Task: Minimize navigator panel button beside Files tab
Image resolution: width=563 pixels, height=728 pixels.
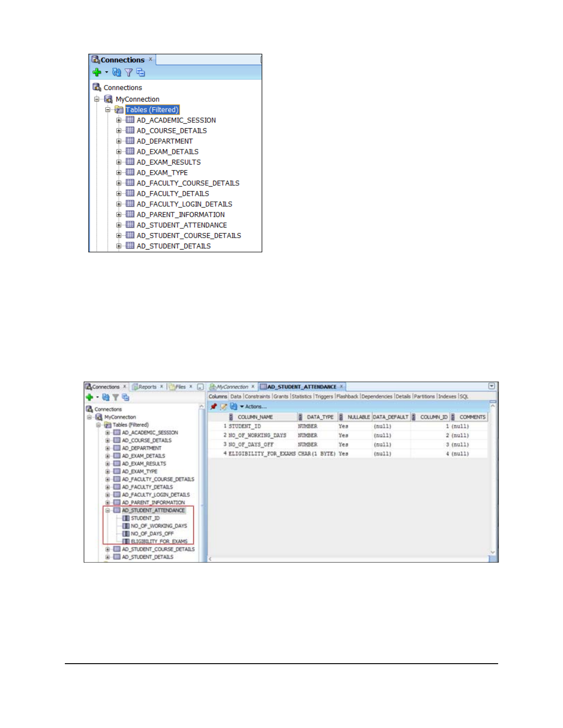Action: [201, 387]
